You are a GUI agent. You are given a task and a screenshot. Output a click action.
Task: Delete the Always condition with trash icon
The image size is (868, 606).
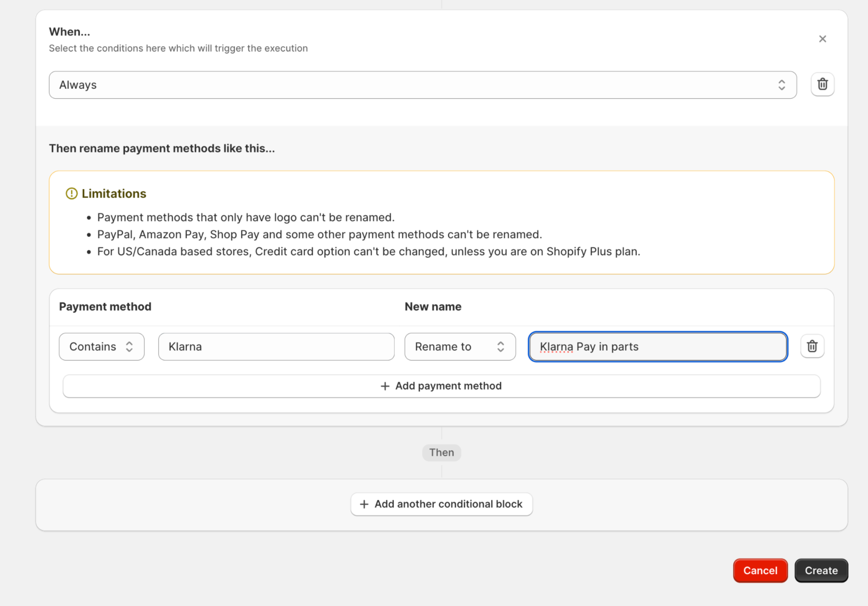822,84
